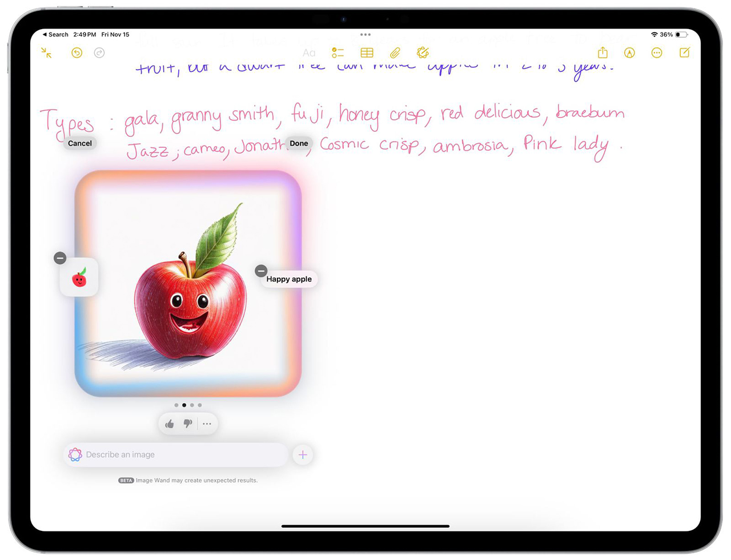Viewport: 731px width, 560px height.
Task: Confirm the image with Done
Action: click(299, 143)
